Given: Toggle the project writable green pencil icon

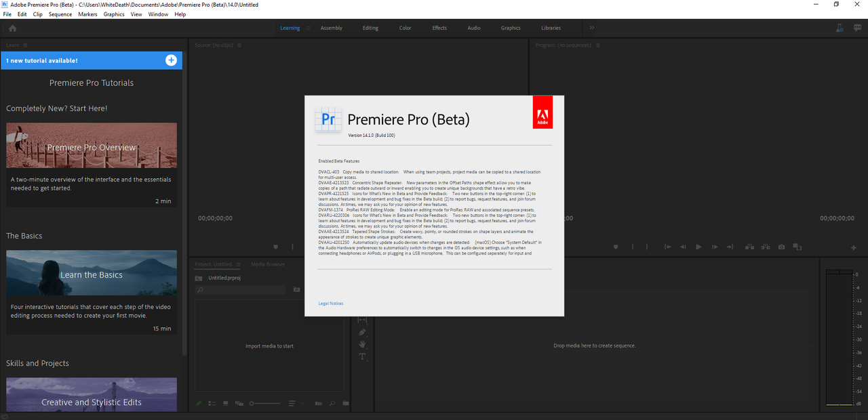Looking at the screenshot, I should tap(199, 403).
